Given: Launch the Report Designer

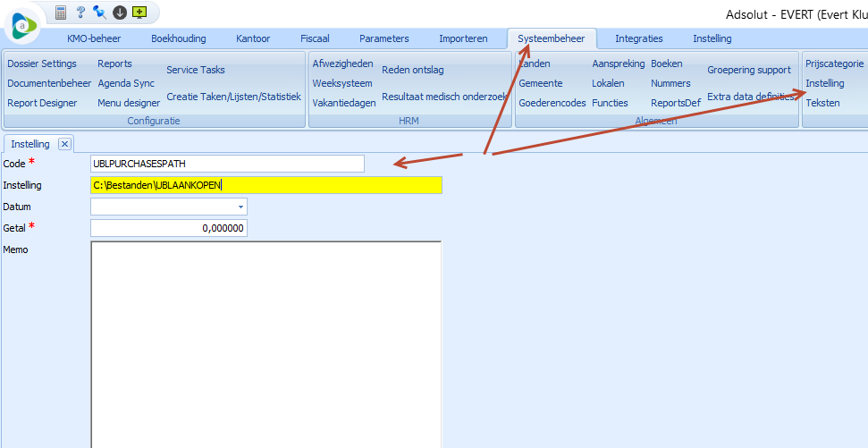Looking at the screenshot, I should tap(42, 103).
